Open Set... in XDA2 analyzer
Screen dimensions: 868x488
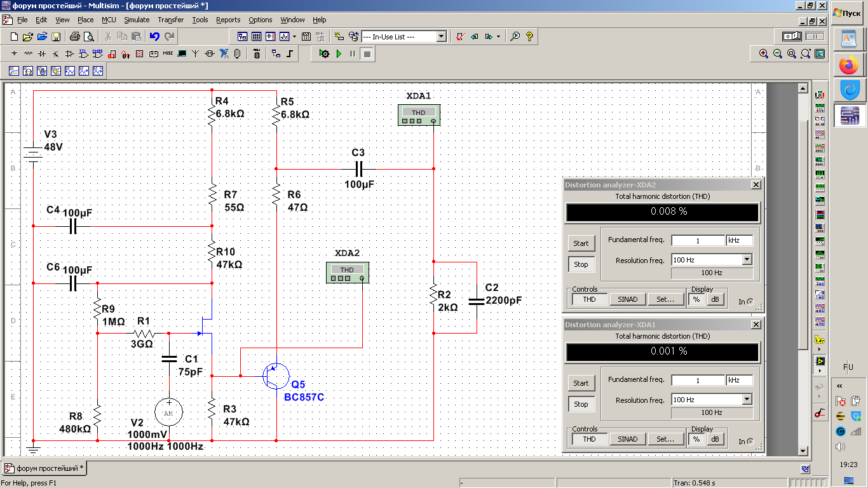665,299
